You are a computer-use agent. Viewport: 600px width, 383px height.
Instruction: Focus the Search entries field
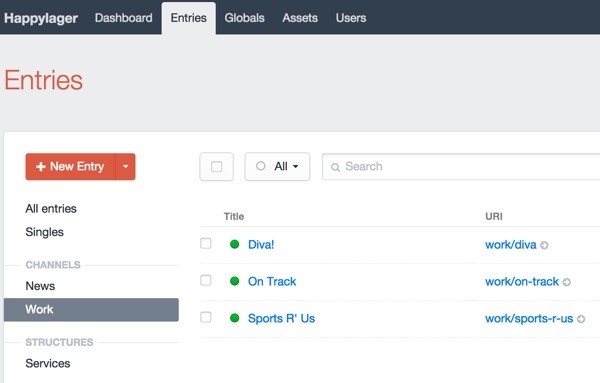pos(461,167)
